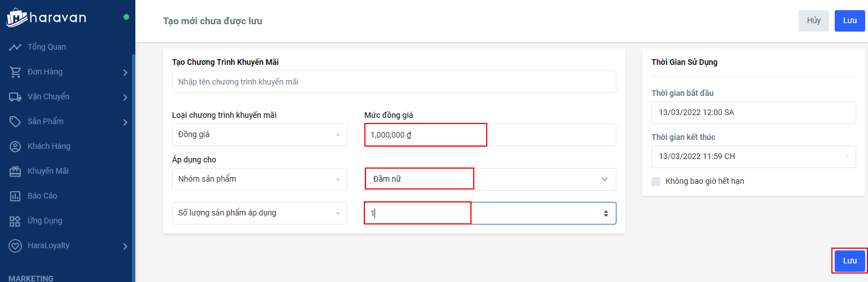Open the Loại chương trình khuyến mãi dropdown
The height and width of the screenshot is (282, 868).
259,135
